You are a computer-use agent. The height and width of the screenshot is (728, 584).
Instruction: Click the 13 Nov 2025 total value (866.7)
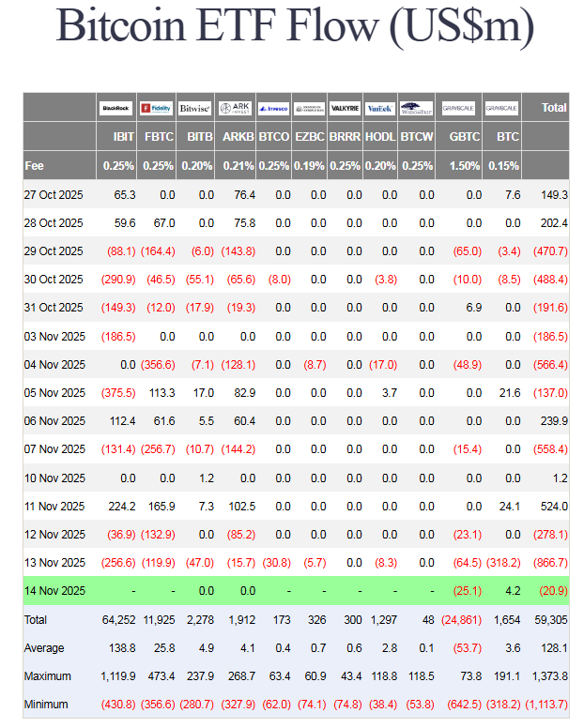[549, 563]
